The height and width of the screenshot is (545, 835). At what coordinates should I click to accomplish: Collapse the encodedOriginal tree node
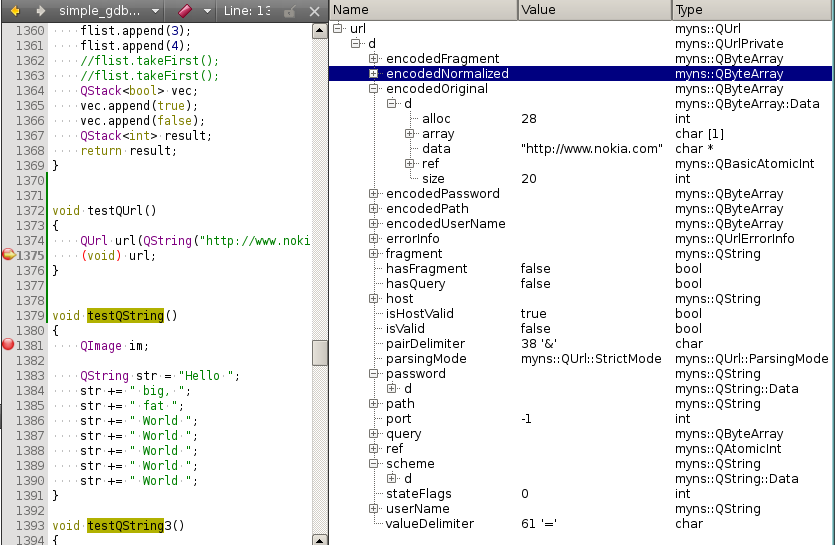374,89
